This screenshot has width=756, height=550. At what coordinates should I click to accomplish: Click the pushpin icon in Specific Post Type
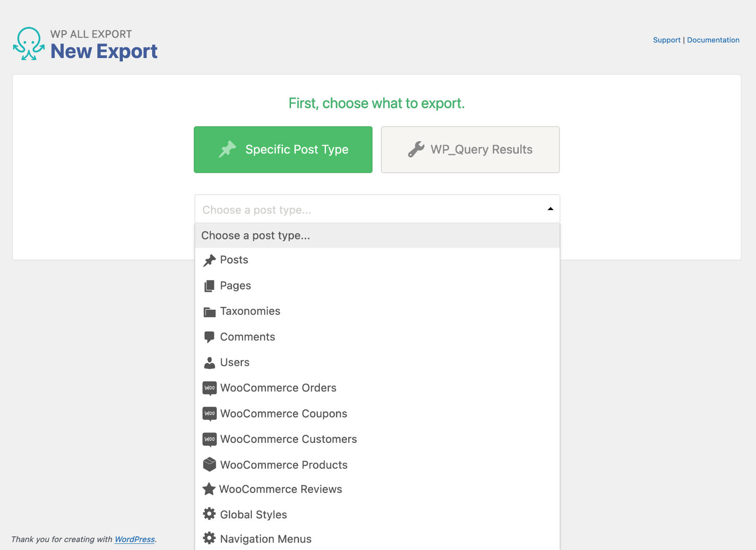tap(227, 149)
